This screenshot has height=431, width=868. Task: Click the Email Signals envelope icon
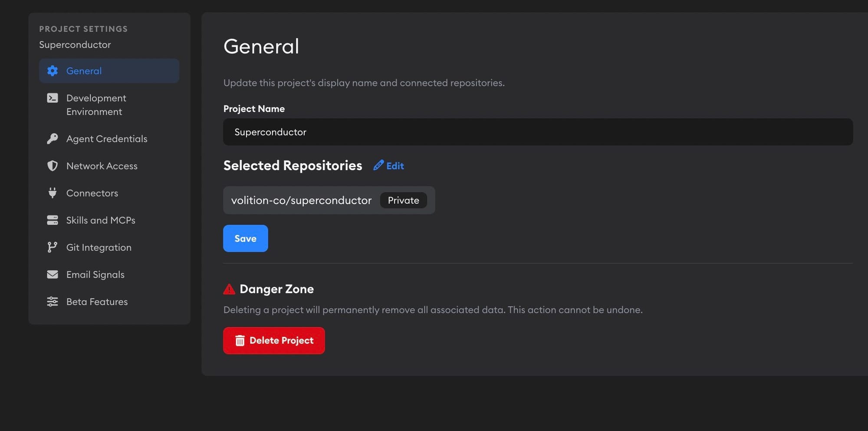pyautogui.click(x=53, y=274)
